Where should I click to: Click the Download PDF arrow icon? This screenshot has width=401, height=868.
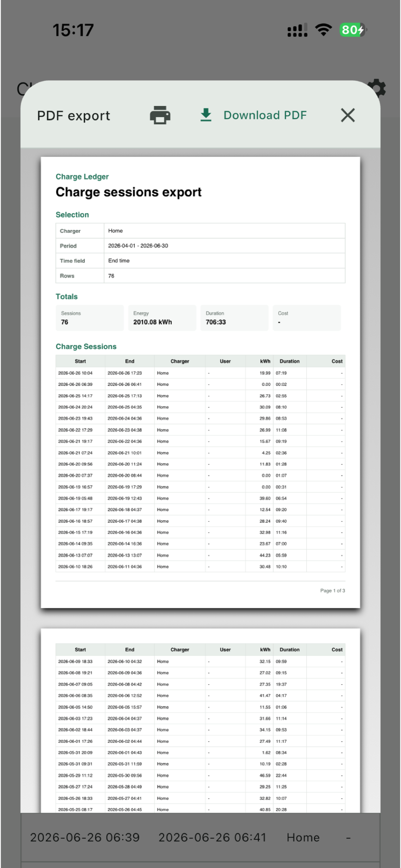click(x=206, y=115)
